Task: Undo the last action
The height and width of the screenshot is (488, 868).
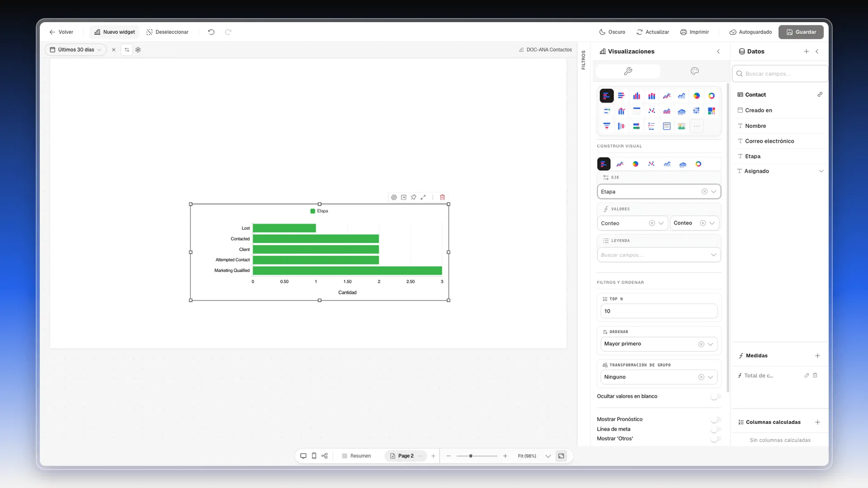Action: tap(211, 32)
